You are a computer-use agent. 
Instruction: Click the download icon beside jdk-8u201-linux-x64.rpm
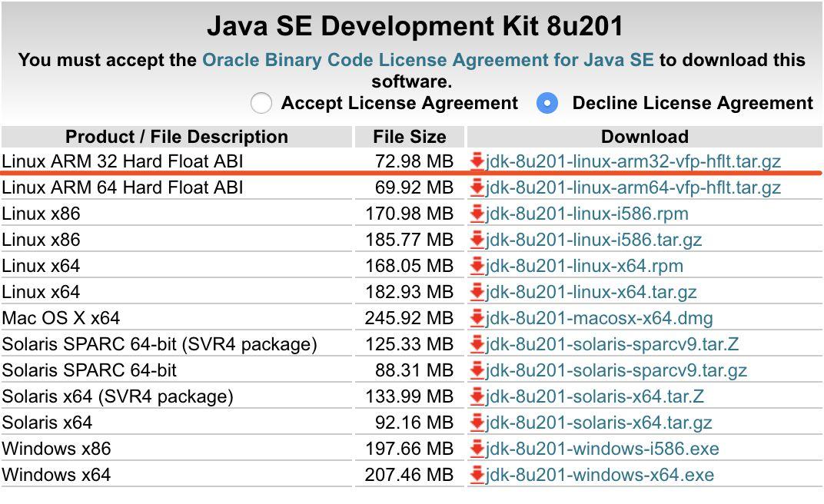click(x=477, y=266)
